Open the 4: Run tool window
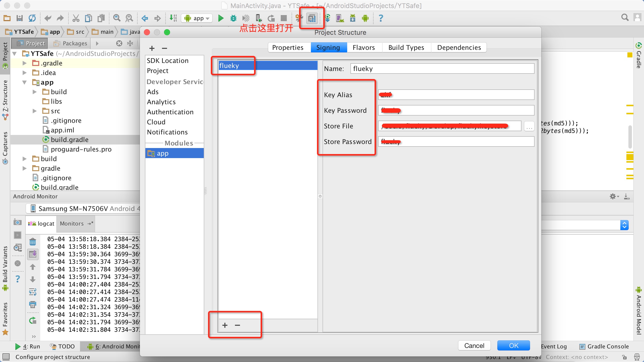Screen dimensions: 644x362 point(28,346)
